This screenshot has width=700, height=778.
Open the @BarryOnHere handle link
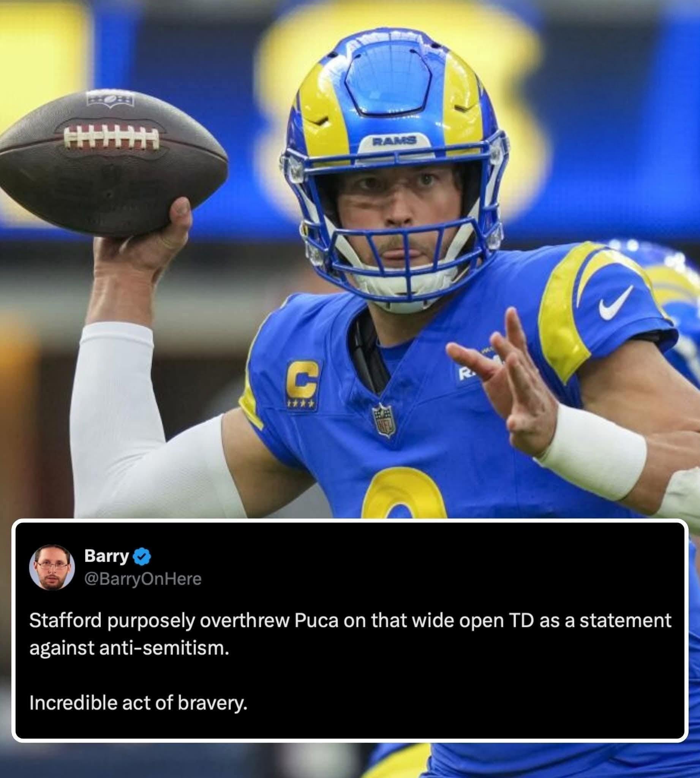(x=143, y=579)
